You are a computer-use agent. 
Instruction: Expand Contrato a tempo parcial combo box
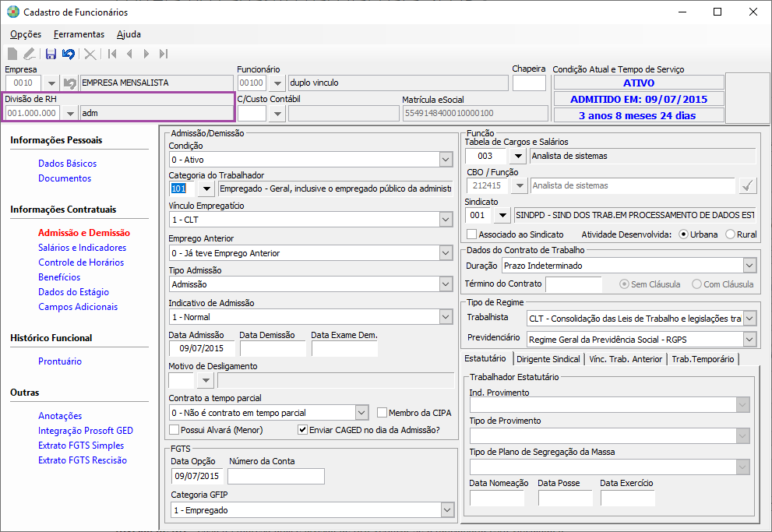pos(361,412)
